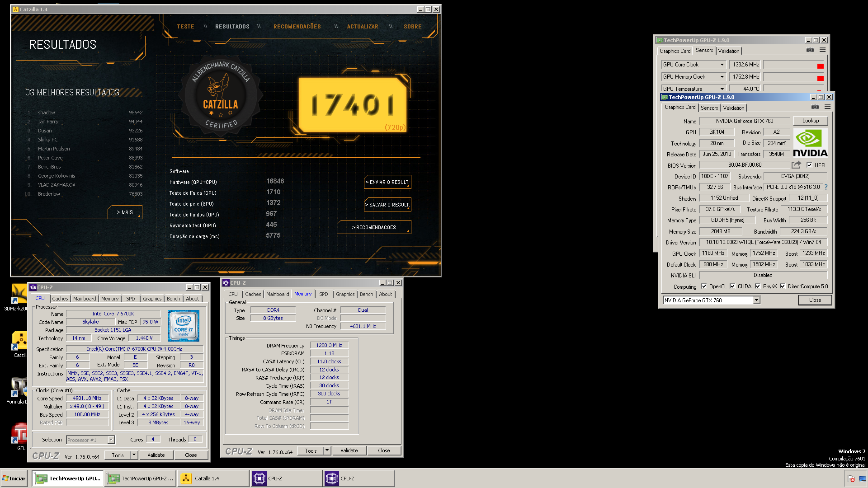Image resolution: width=868 pixels, height=488 pixels.
Task: Click the Bus Interface question mark icon
Action: coord(826,187)
